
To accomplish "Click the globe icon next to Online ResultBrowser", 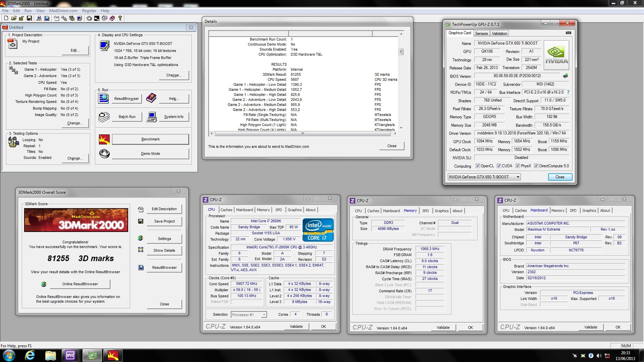I will 43,284.
